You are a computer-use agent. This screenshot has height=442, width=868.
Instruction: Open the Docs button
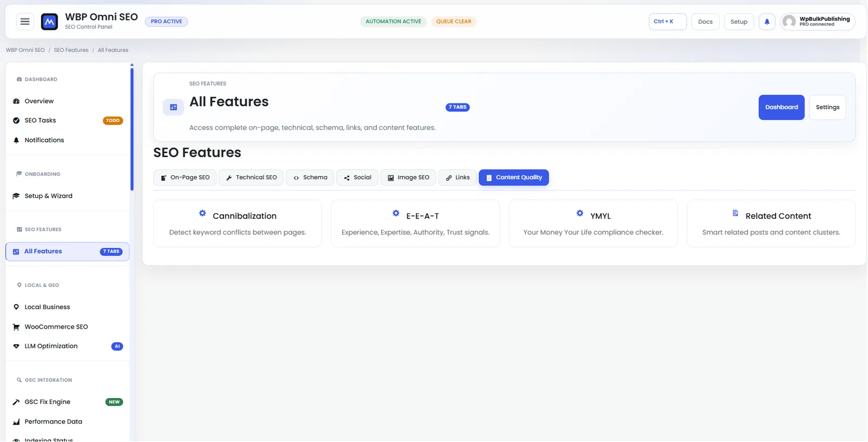tap(705, 22)
